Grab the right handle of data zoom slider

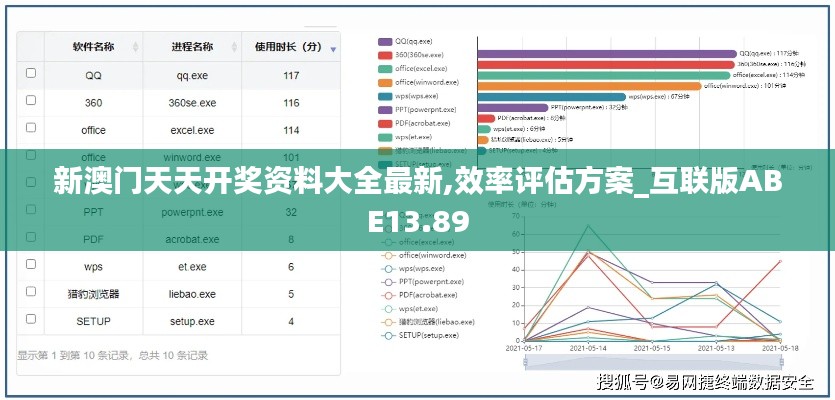pyautogui.click(x=781, y=363)
